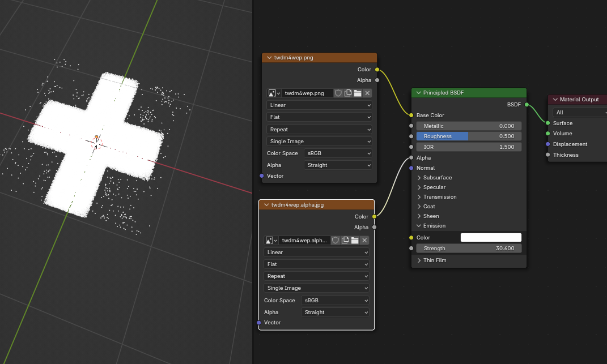The height and width of the screenshot is (364, 607).
Task: Duplicate image datablock in twdm4wep.png node
Action: [348, 93]
